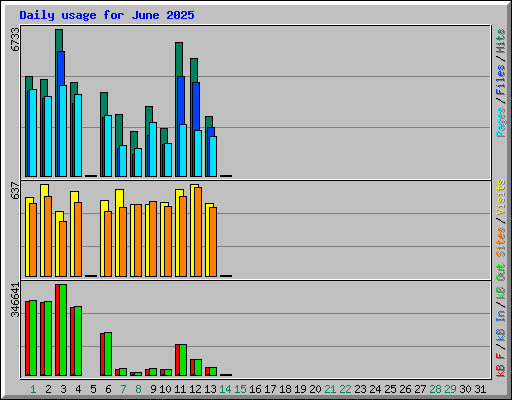Click the red kB bar for day 1
The image size is (512, 400).
tap(27, 338)
